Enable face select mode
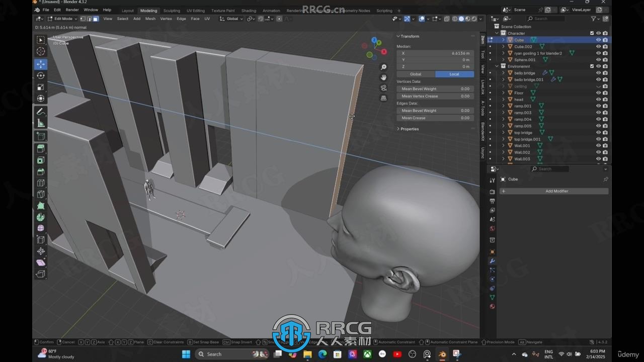The image size is (644, 362). click(x=96, y=19)
